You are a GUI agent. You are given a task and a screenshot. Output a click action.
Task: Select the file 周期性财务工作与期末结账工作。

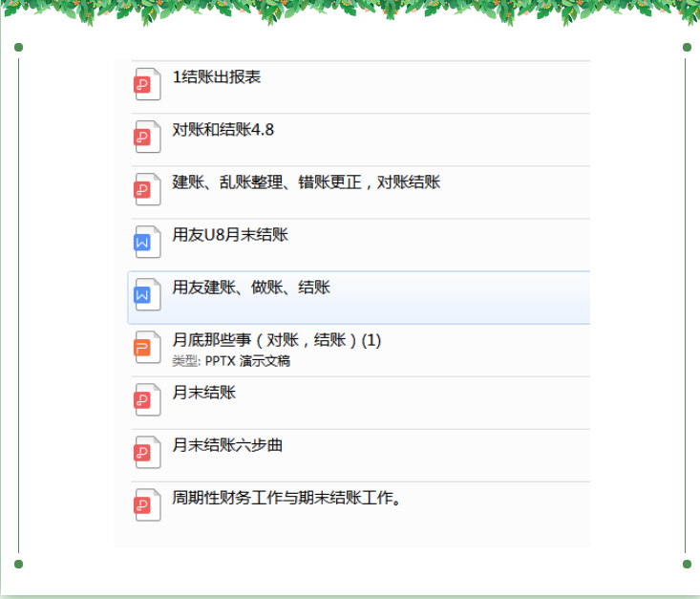(x=286, y=498)
